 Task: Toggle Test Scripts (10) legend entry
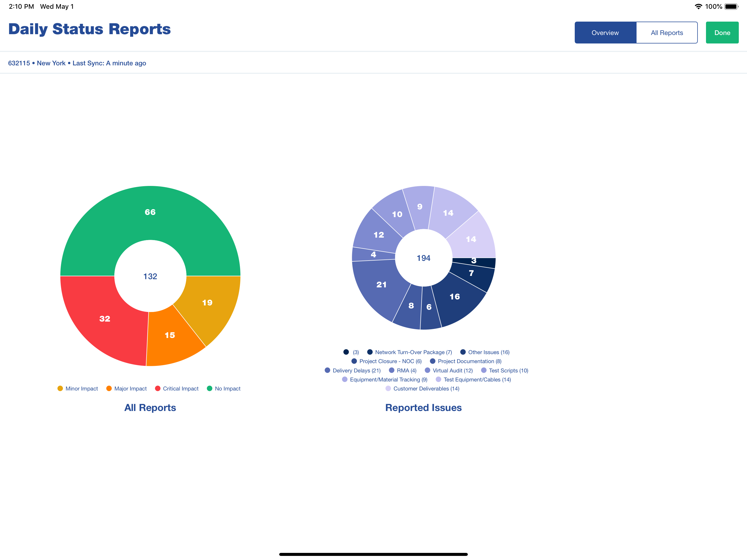tap(504, 371)
